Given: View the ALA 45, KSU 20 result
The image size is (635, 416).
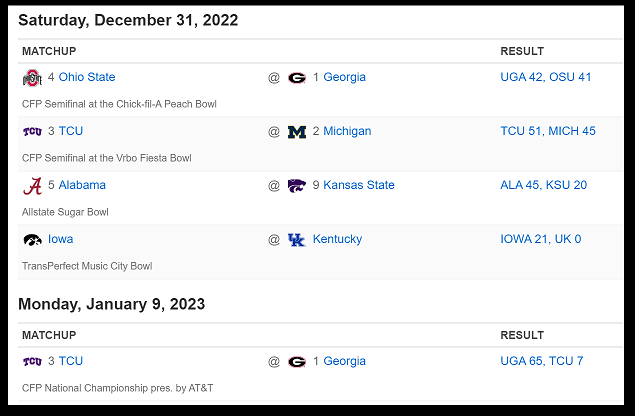Looking at the screenshot, I should 543,185.
